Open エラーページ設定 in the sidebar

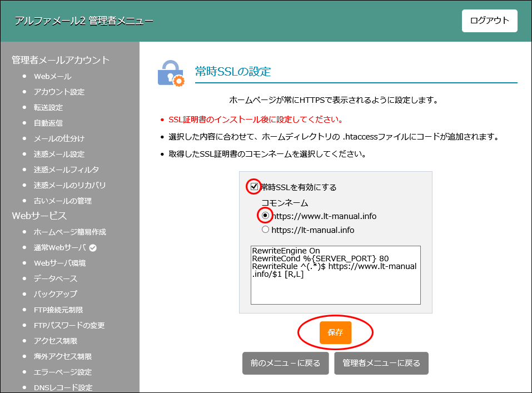(x=63, y=372)
